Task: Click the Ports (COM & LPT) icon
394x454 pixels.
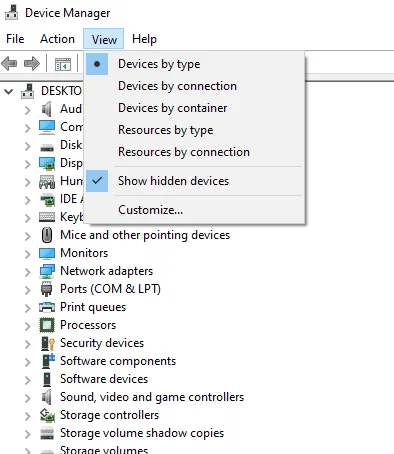Action: pyautogui.click(x=46, y=289)
